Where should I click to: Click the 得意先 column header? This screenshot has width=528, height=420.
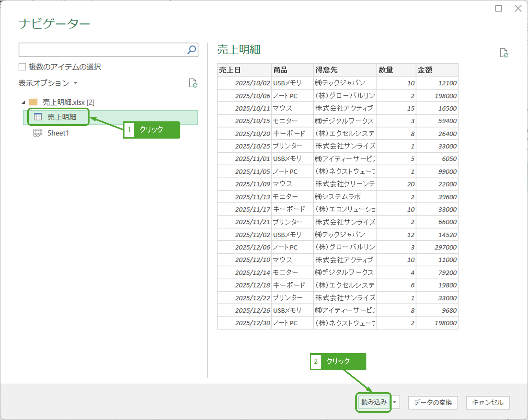pos(345,70)
